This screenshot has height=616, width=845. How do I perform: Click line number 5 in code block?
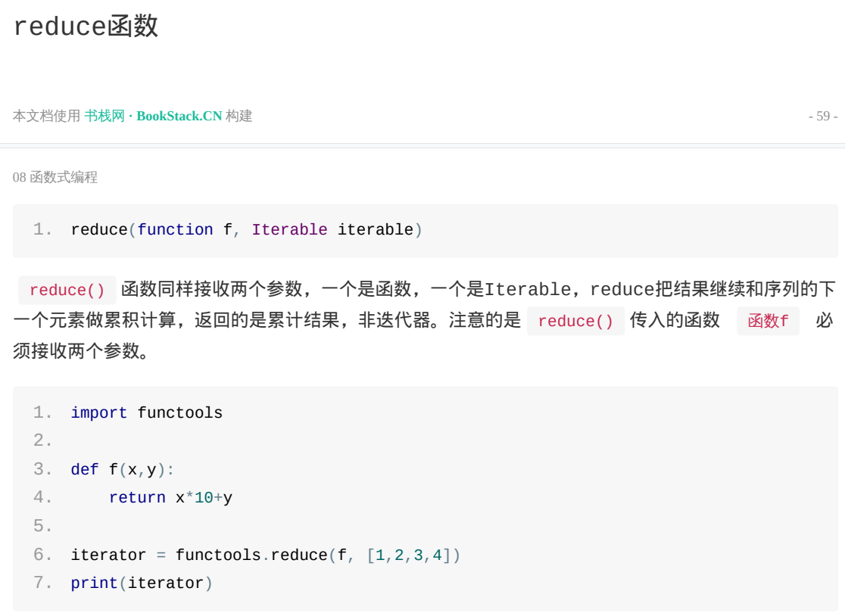tap(42, 526)
